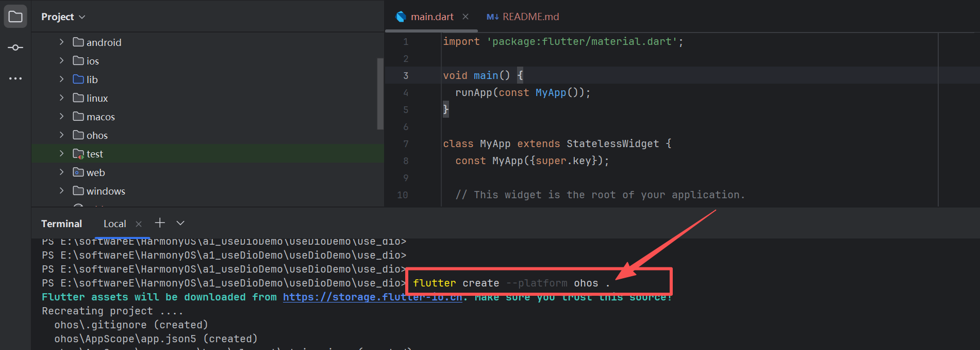Click 'Recreating project ....' terminal line
This screenshot has height=350, width=980.
click(x=112, y=311)
